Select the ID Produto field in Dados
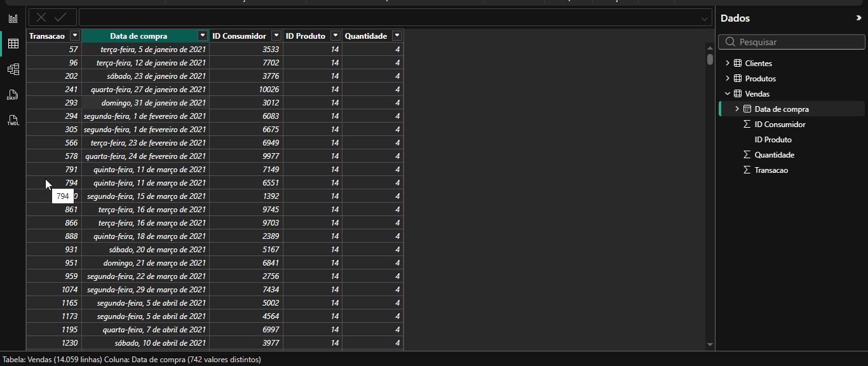This screenshot has height=366, width=868. click(773, 140)
